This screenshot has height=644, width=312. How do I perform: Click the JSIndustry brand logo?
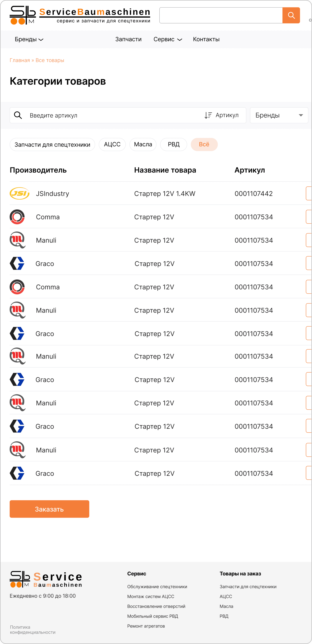point(20,193)
